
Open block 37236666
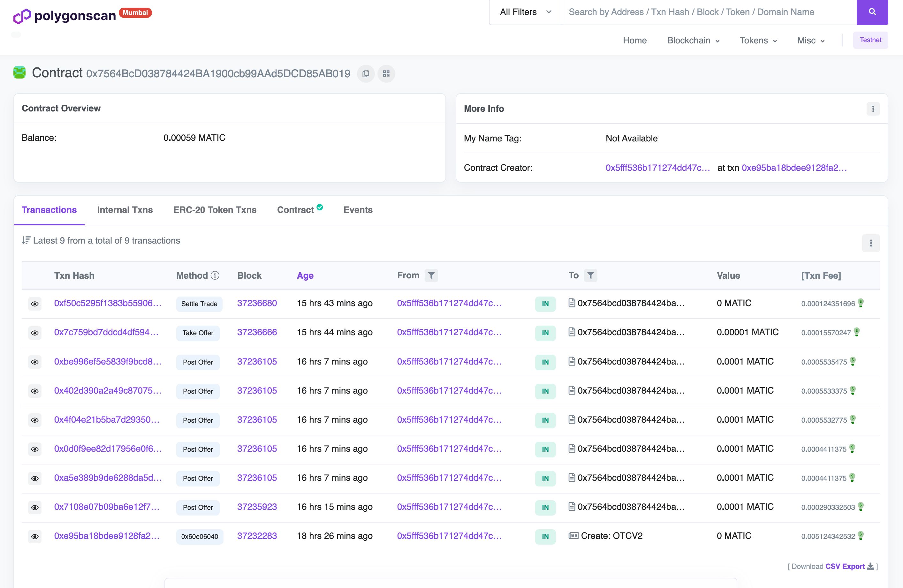pyautogui.click(x=257, y=332)
